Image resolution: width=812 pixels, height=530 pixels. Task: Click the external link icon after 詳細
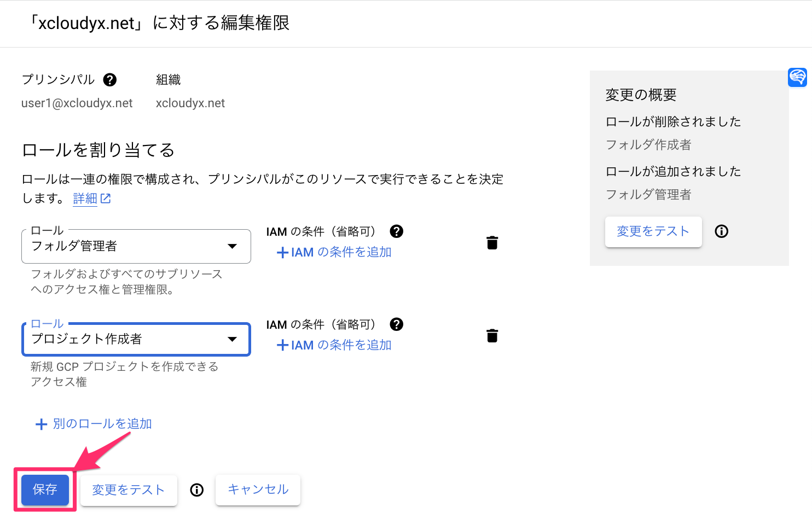[x=106, y=198]
